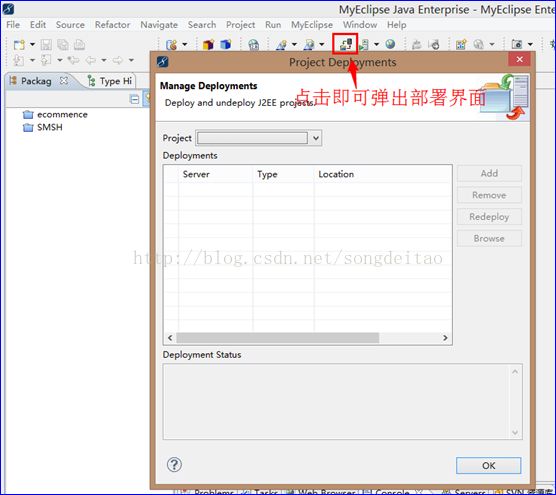Open the Window menu

tap(360, 25)
